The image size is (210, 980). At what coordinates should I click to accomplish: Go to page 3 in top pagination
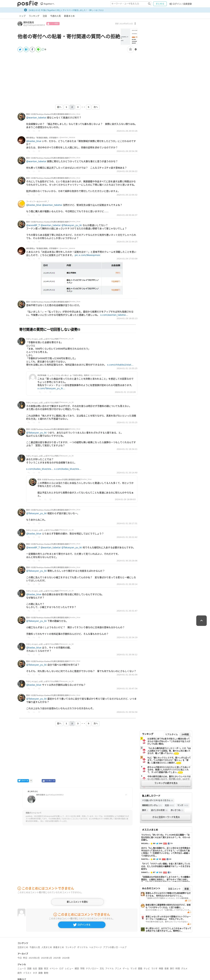pos(78,107)
